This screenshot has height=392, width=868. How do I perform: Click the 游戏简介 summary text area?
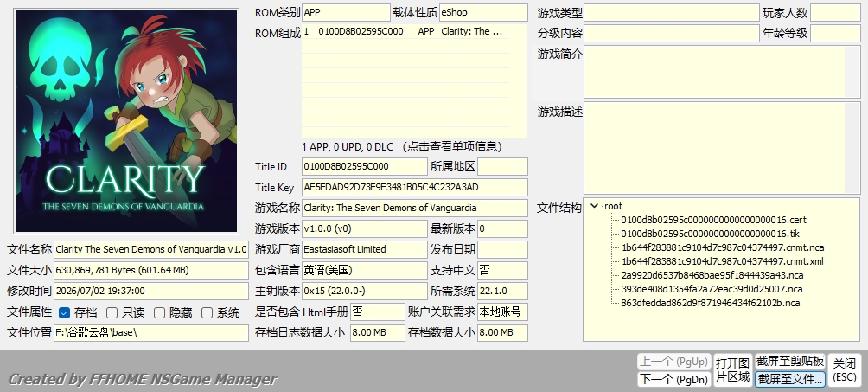coord(722,72)
